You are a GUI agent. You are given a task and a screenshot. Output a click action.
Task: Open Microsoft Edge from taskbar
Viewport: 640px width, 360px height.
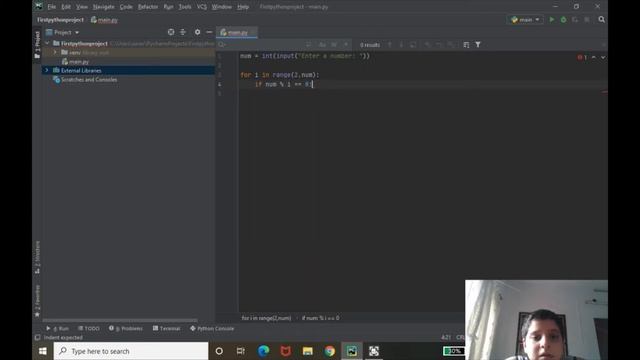[x=264, y=351]
